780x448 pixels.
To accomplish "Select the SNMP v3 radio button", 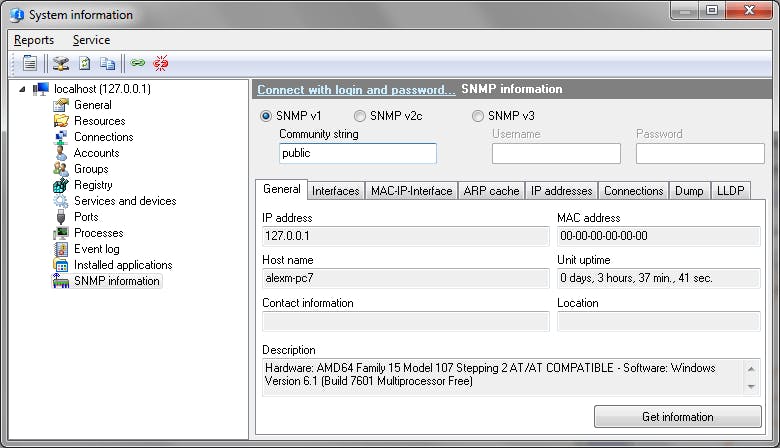I will click(x=478, y=116).
